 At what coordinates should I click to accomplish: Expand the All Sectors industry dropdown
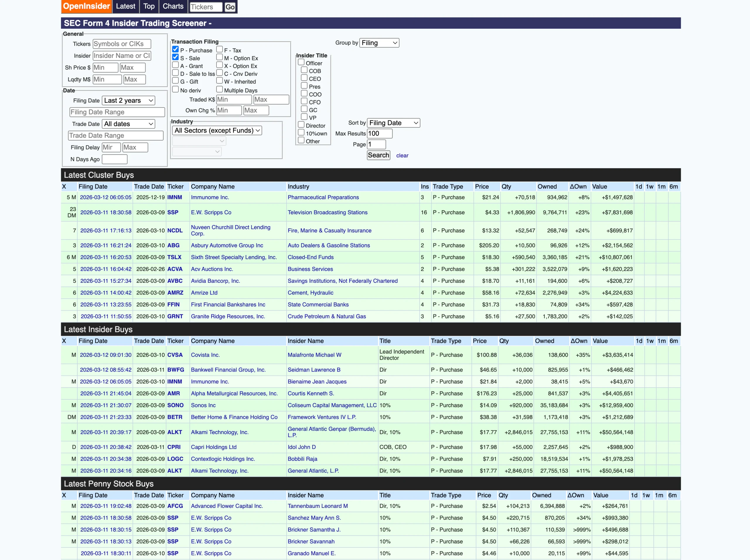pyautogui.click(x=217, y=131)
